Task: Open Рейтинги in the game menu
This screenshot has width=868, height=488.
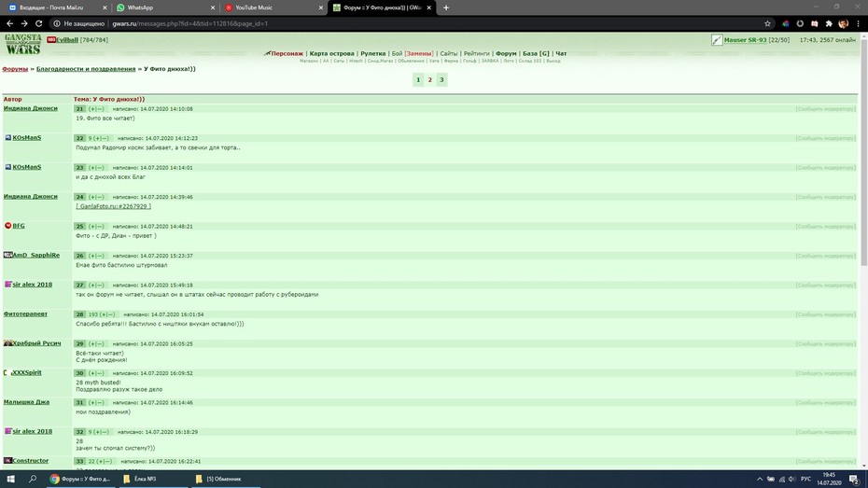Action: coord(477,54)
